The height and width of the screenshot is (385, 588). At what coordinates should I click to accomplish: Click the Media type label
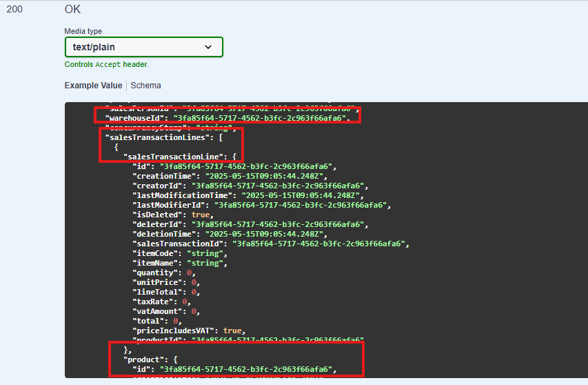[83, 31]
